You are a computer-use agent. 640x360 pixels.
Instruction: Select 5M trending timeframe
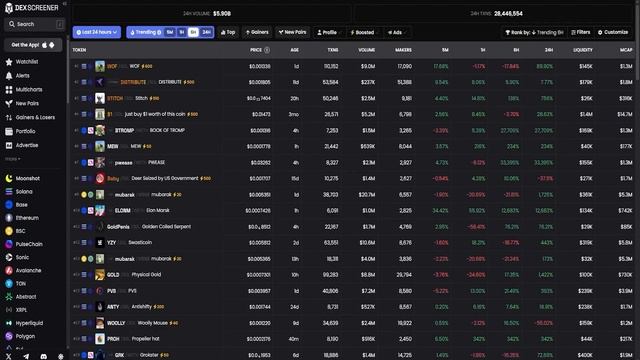(170, 32)
